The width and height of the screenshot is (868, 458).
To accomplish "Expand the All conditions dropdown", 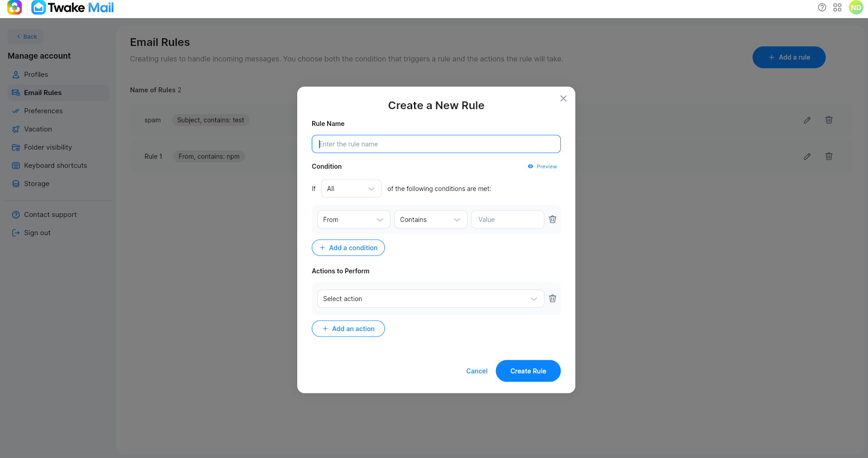I will [x=351, y=188].
